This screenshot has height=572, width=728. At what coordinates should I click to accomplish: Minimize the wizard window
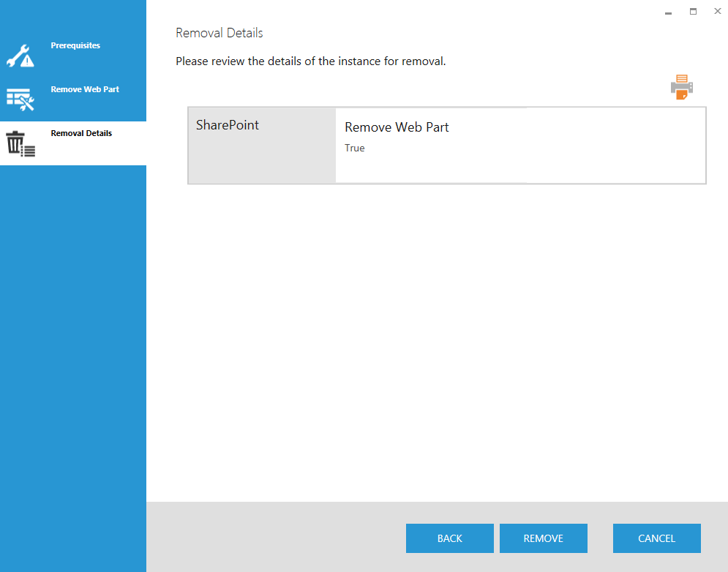pos(668,12)
